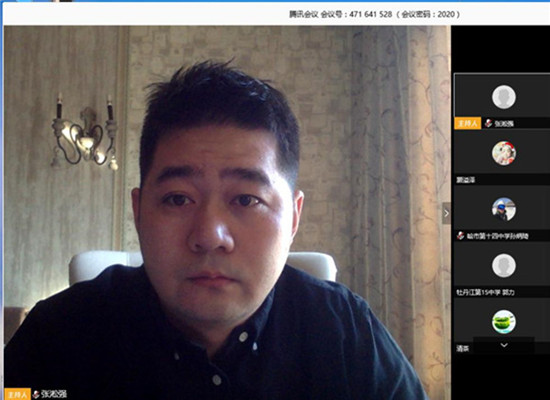Click the orange 主持人 badge on main video
550x400 pixels.
[18, 394]
